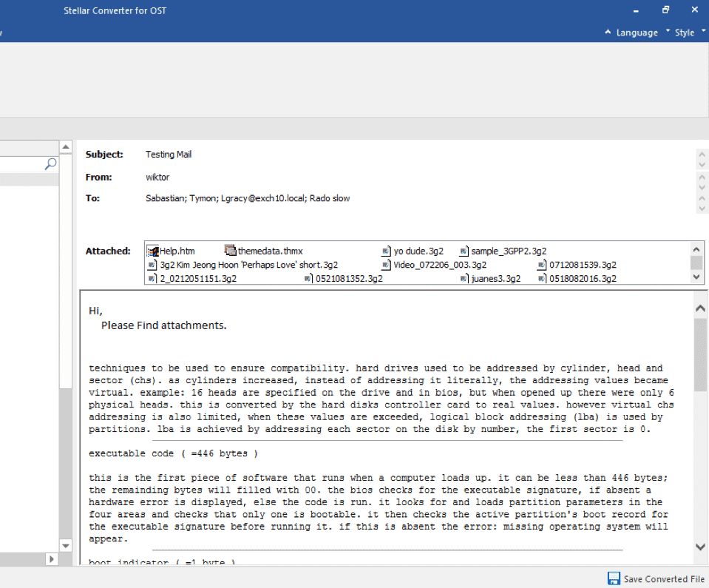Click 'executable code ( =446 bytes )' heading
The width and height of the screenshot is (709, 588).
pos(173,453)
